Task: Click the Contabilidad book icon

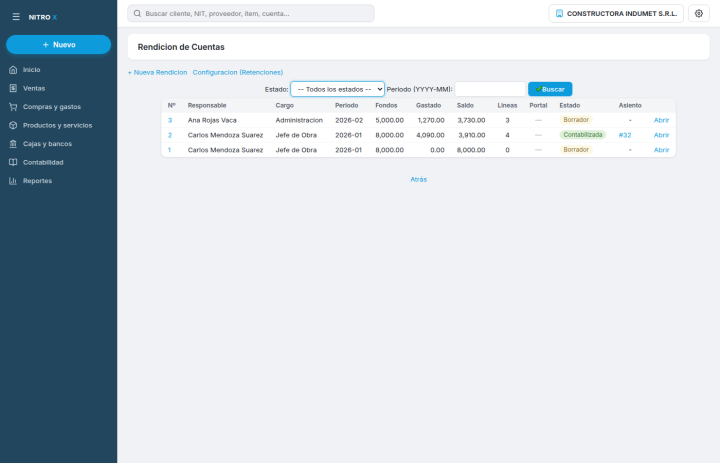Action: tap(13, 162)
